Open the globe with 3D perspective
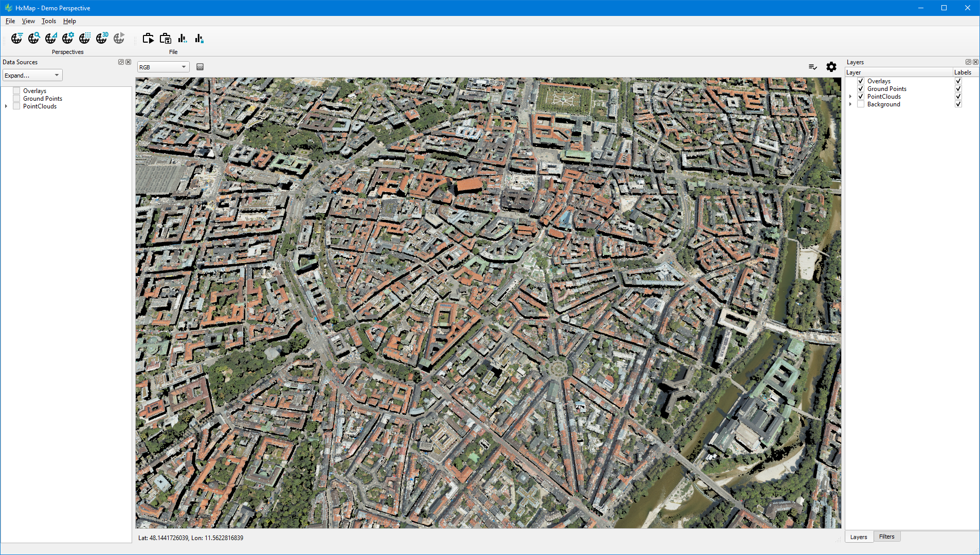The height and width of the screenshot is (555, 980). [x=102, y=39]
